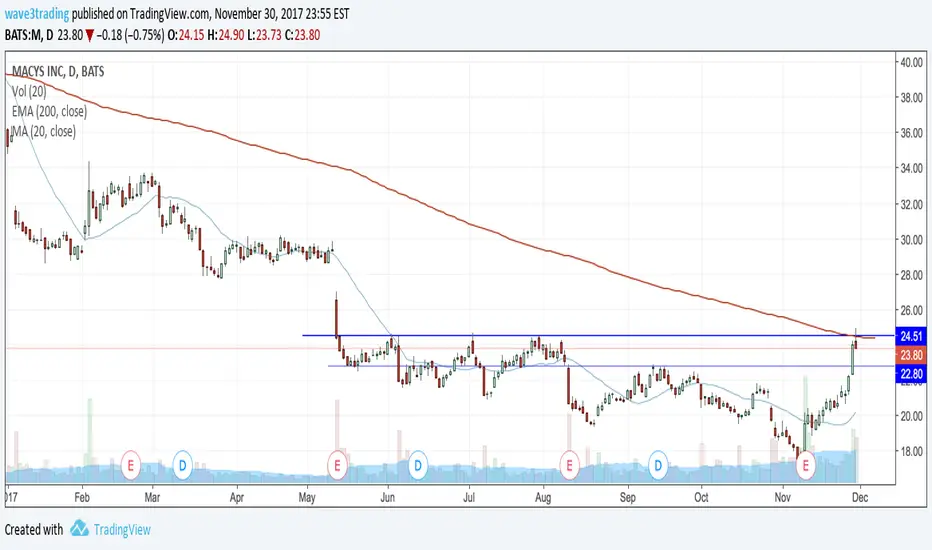Viewport: 932px width, 550px height.
Task: Click the November earnings E marker
Action: (x=806, y=466)
